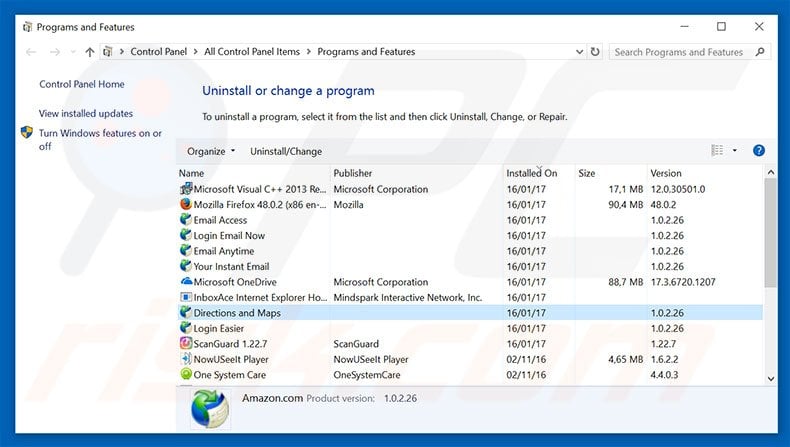The width and height of the screenshot is (790, 447).
Task: Click the Your Instant Email icon
Action: pyautogui.click(x=186, y=266)
